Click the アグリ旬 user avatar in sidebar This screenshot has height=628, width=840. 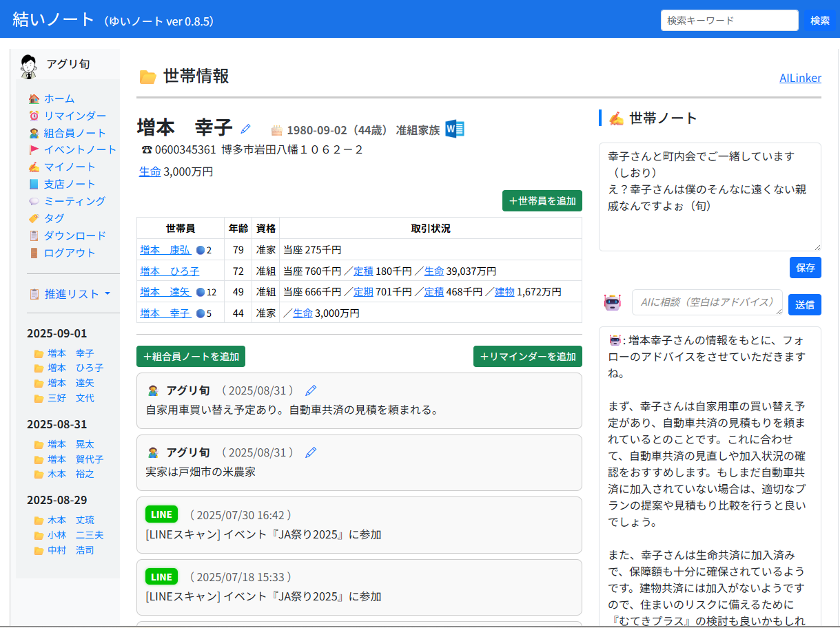28,65
